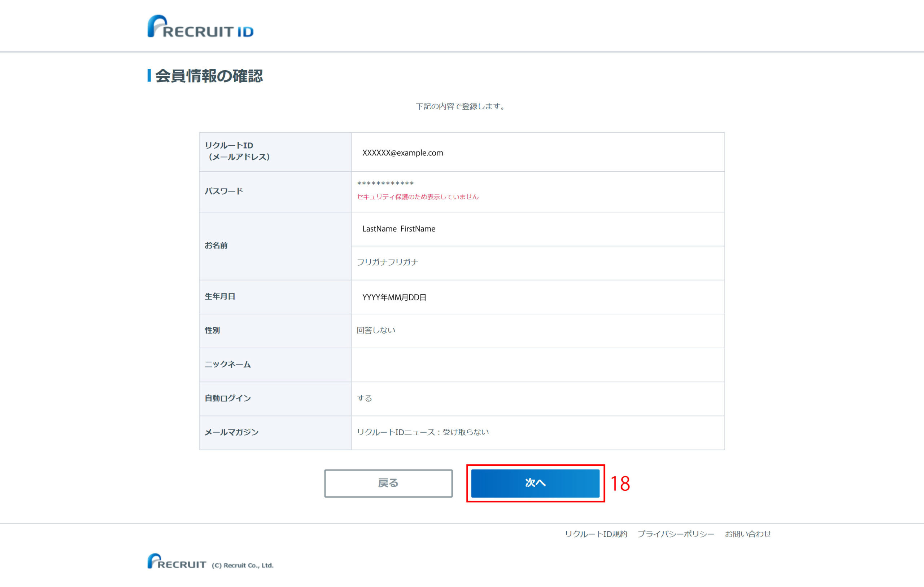Click the empty ニックネーム value cell
The width and height of the screenshot is (924, 587).
(x=537, y=365)
